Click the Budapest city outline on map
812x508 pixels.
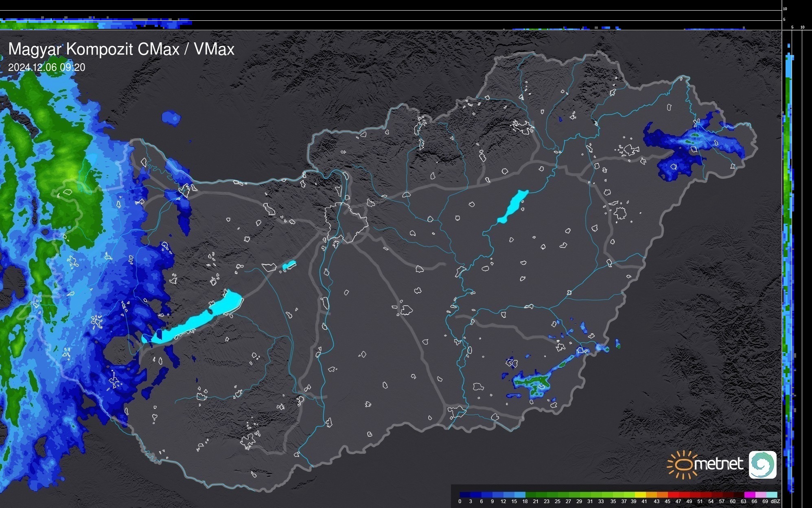346,221
